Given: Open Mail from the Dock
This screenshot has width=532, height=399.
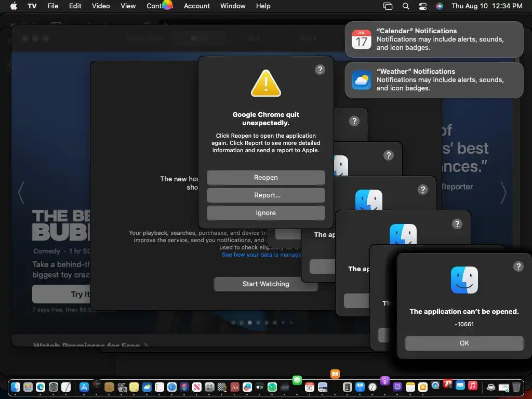Looking at the screenshot, I should [460, 385].
